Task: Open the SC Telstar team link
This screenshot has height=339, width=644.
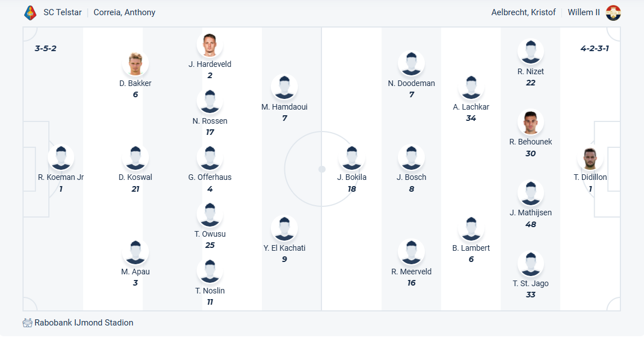Action: tap(62, 12)
